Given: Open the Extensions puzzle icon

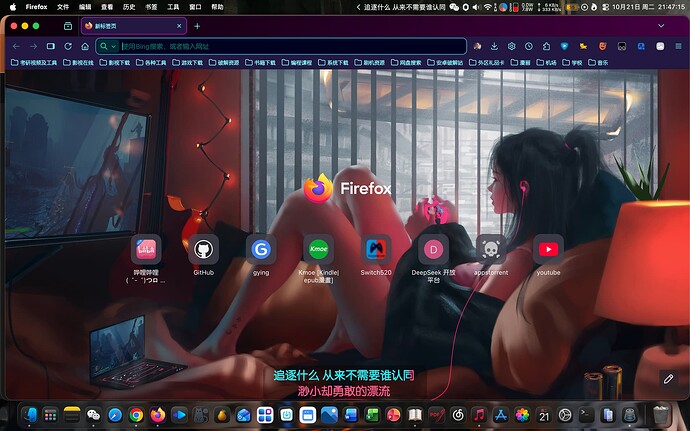Looking at the screenshot, I should (x=546, y=46).
